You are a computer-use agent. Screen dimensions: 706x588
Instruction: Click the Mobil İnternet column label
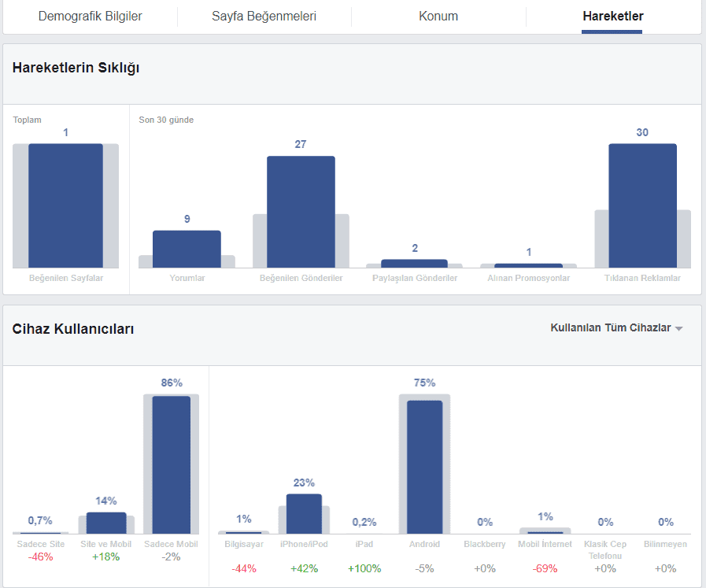[x=543, y=543]
